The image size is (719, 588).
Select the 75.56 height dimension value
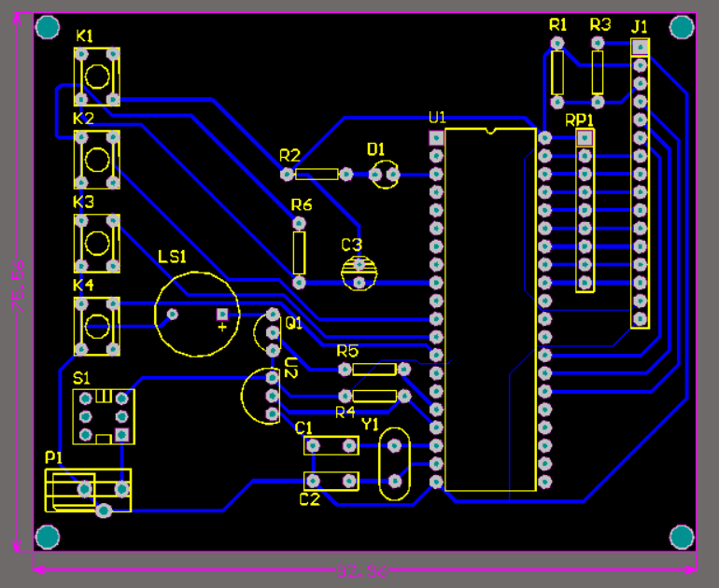click(x=19, y=286)
